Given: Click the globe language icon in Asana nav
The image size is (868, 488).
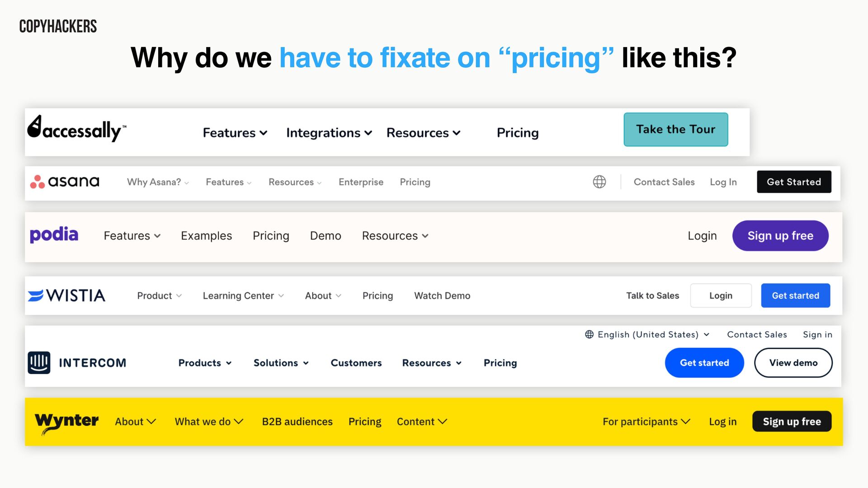Looking at the screenshot, I should [x=599, y=182].
